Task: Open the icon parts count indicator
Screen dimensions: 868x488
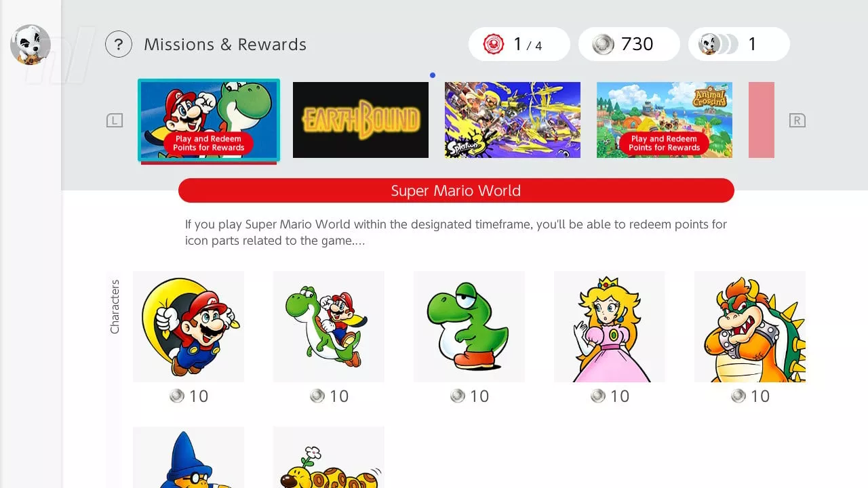Action: click(739, 45)
